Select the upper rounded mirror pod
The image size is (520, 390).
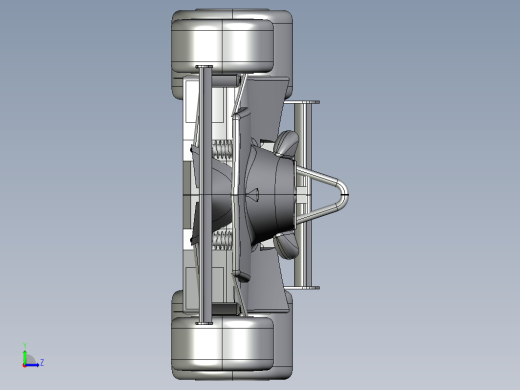[286, 143]
